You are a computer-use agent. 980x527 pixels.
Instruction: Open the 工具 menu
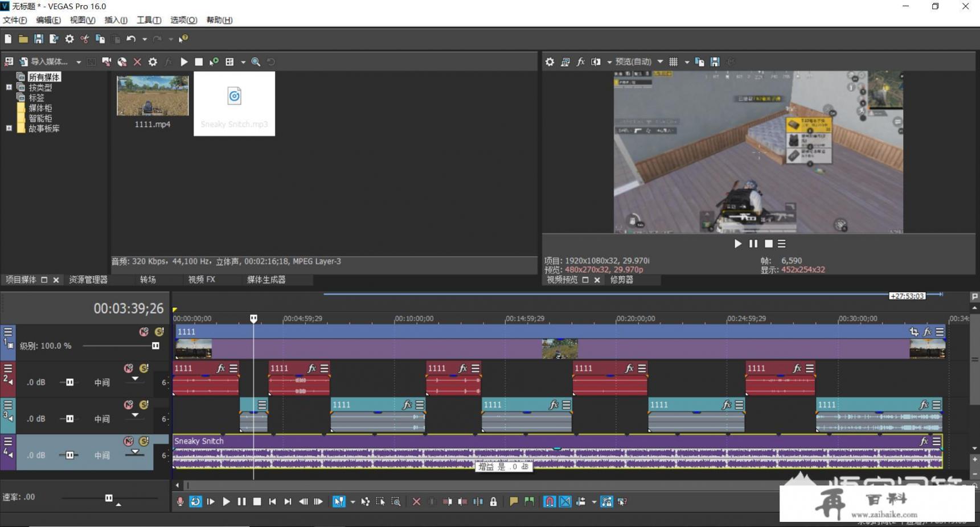pyautogui.click(x=149, y=20)
